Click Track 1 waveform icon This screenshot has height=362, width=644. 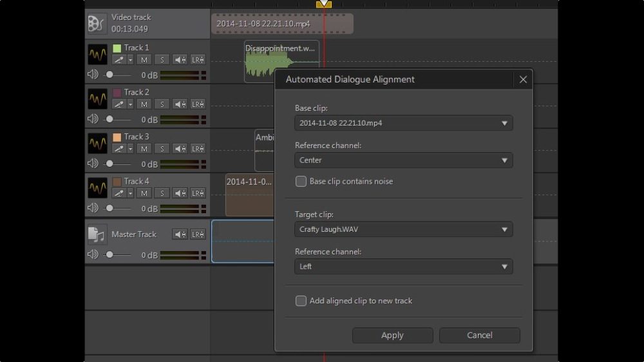(97, 54)
